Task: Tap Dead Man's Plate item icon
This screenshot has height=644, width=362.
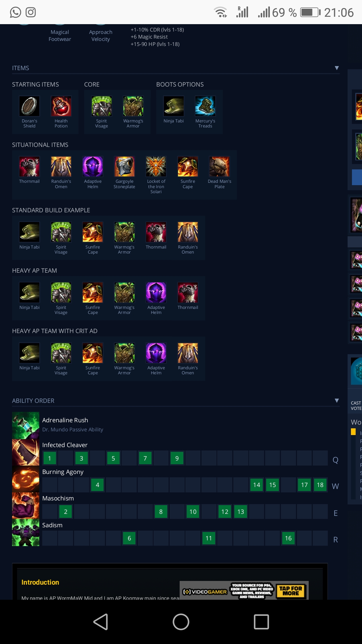Action: (220, 166)
